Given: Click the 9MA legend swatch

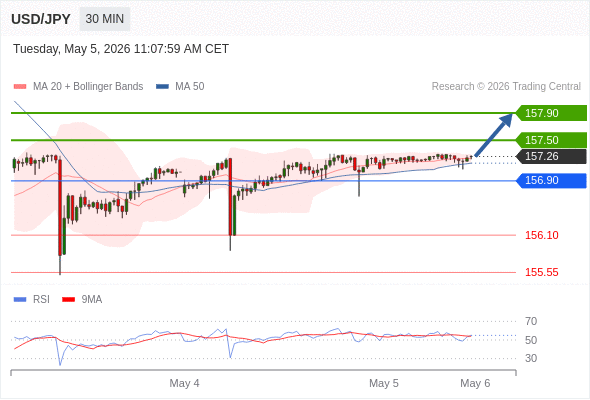Looking at the screenshot, I should tap(68, 300).
